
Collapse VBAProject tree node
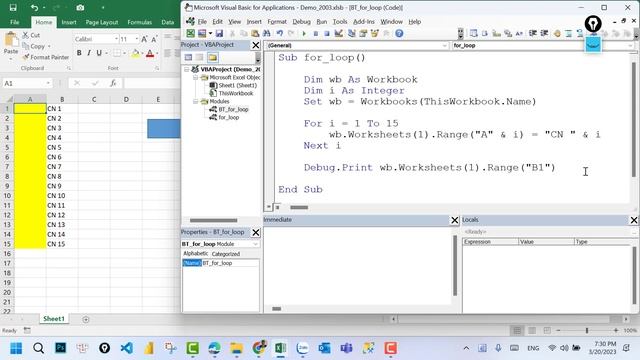point(187,69)
